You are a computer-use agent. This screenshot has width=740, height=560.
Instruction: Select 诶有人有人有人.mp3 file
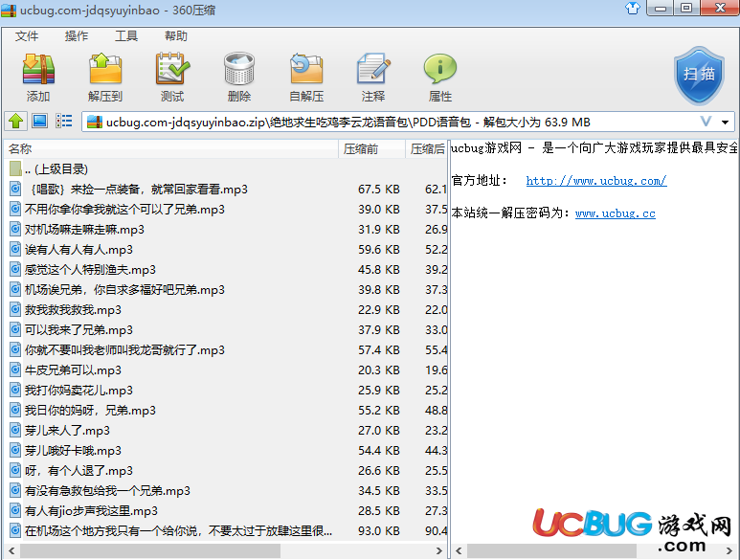click(226, 249)
